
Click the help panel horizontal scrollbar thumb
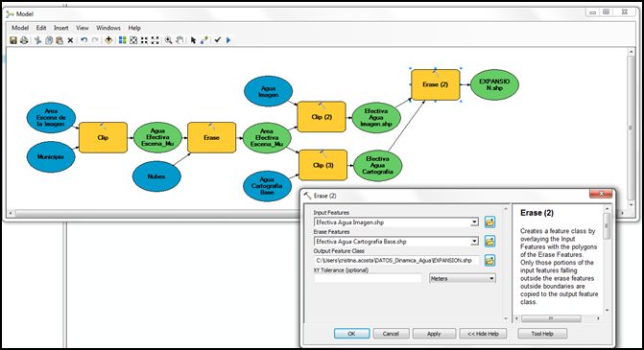[551, 318]
